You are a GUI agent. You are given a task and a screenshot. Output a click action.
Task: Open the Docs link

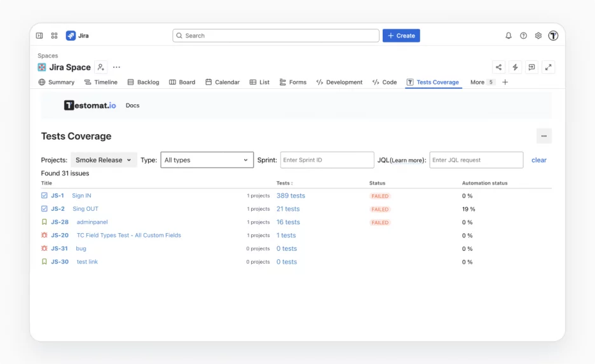point(132,105)
